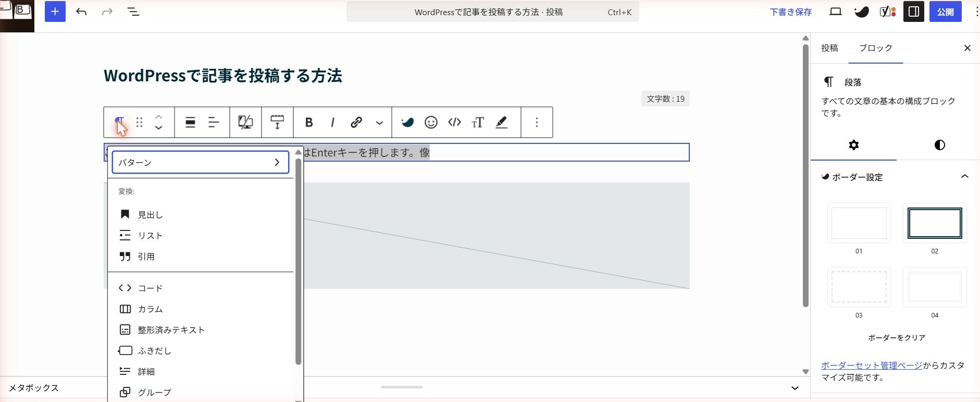Click the post title heading
Screen dimensions: 980x402
click(x=223, y=76)
